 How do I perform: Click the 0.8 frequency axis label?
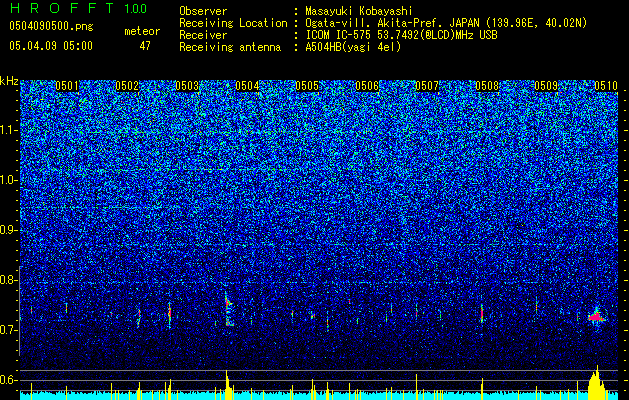click(9, 280)
